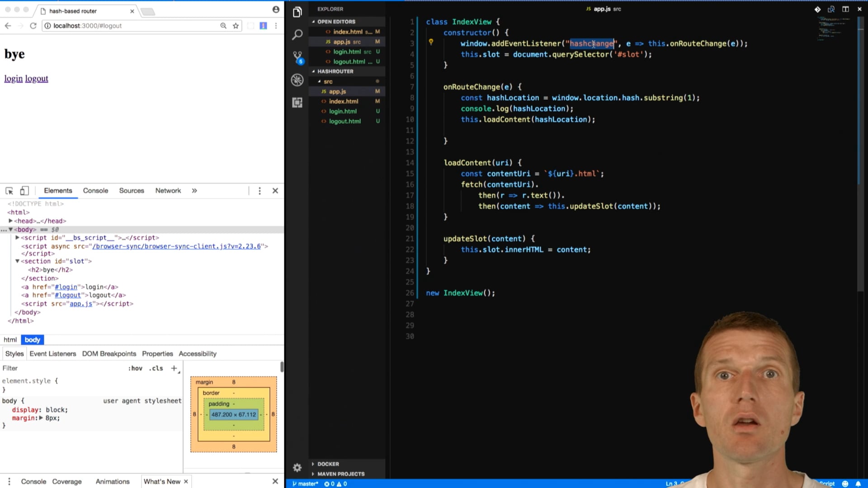The image size is (868, 488).
Task: Click the split editor icon in VS Code
Action: point(845,9)
